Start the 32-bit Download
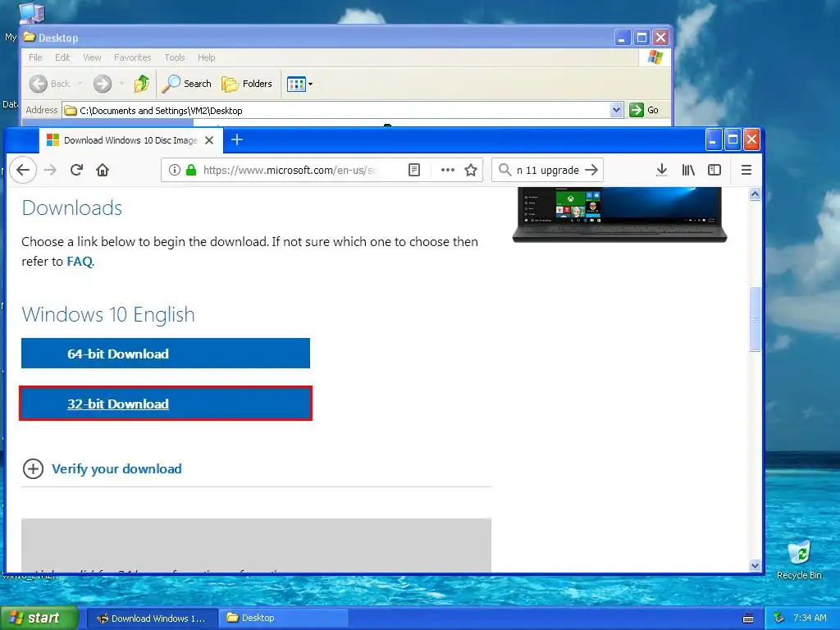Viewport: 840px width, 630px height. coord(166,404)
